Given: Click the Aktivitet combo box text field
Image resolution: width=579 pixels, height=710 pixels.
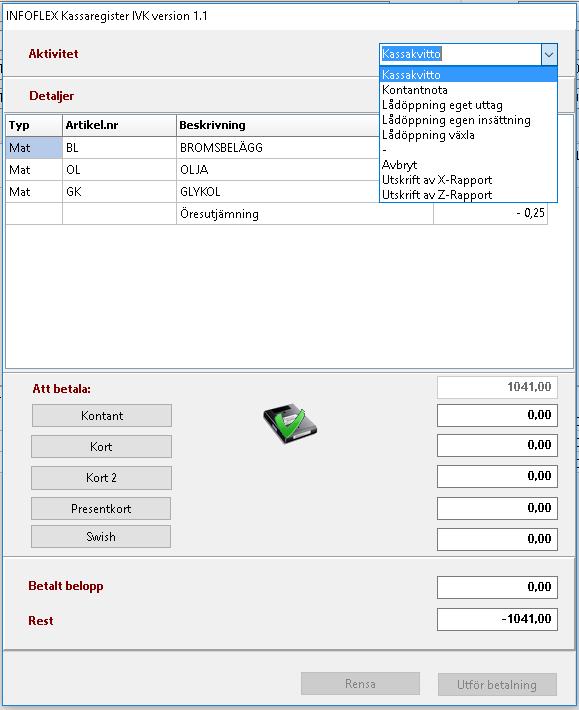Looking at the screenshot, I should (460, 54).
